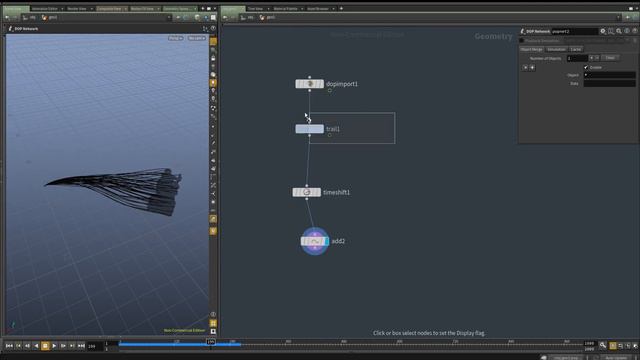Open the Composite View tab

[x=110, y=9]
